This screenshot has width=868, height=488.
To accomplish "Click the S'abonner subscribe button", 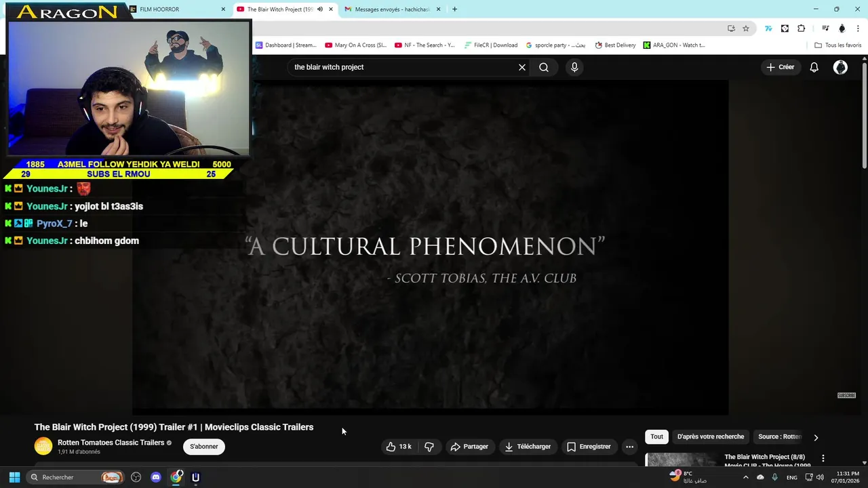I will pos(204,447).
